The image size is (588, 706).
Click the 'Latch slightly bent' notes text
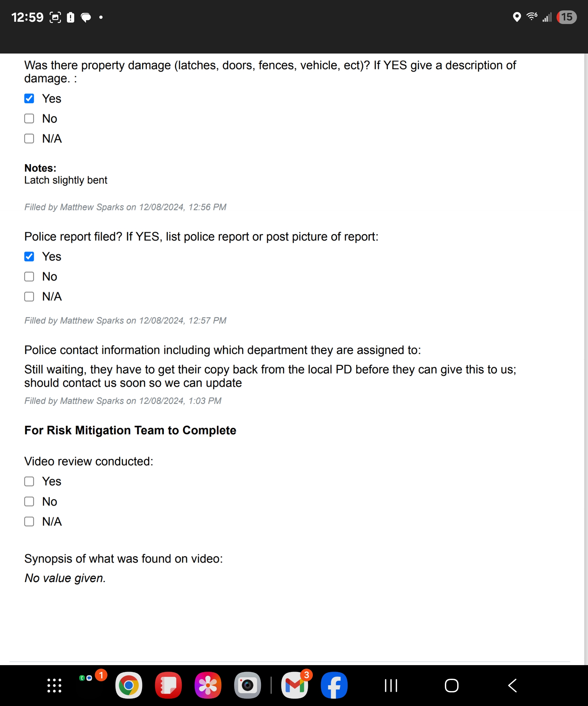[66, 180]
